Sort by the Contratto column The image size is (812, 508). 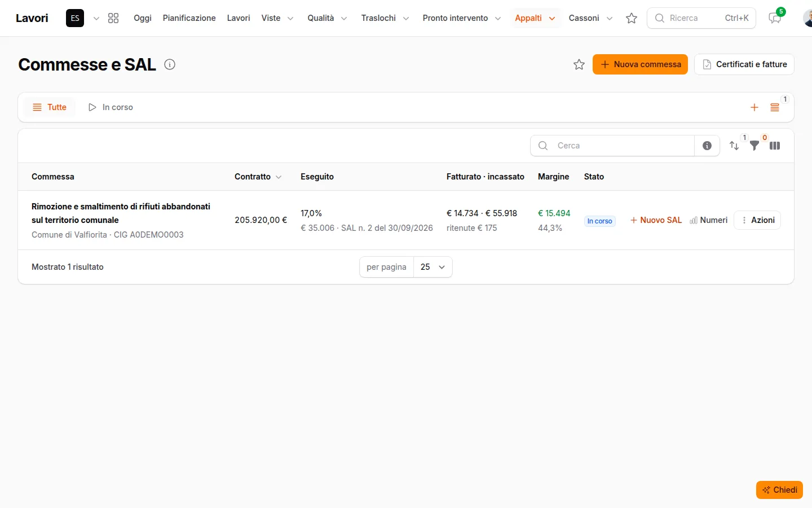[258, 177]
